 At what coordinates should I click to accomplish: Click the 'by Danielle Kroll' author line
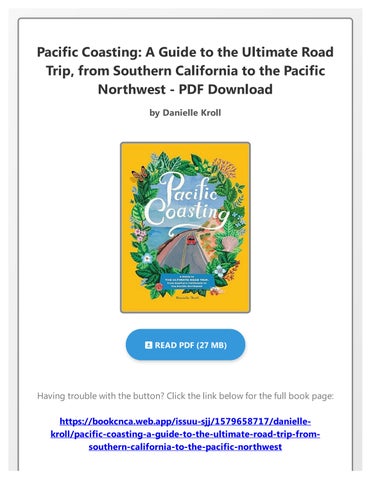click(185, 113)
